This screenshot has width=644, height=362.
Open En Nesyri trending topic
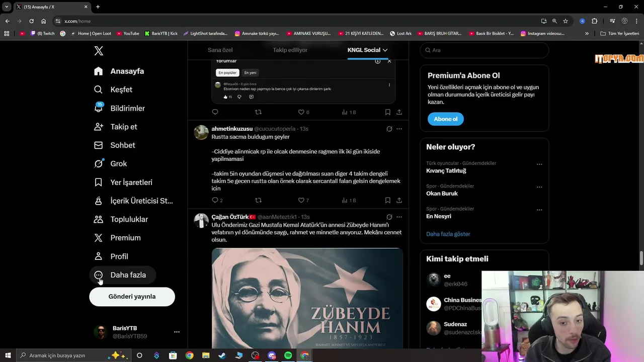pos(438,216)
